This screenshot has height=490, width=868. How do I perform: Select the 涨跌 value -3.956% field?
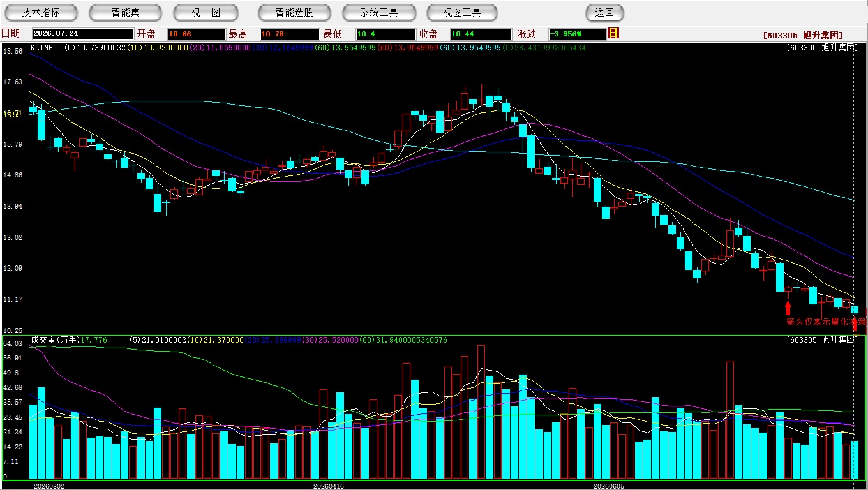click(x=577, y=34)
